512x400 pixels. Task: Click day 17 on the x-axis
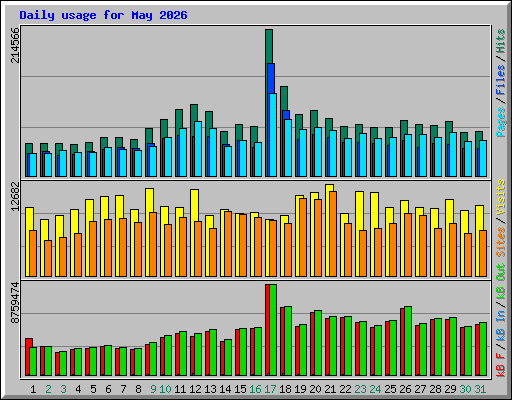coord(270,389)
